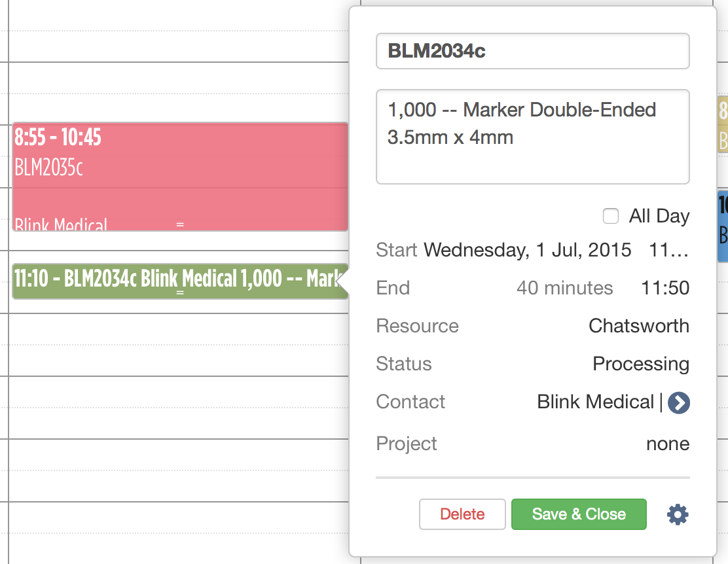Click the blue event at right edge

coord(722,226)
